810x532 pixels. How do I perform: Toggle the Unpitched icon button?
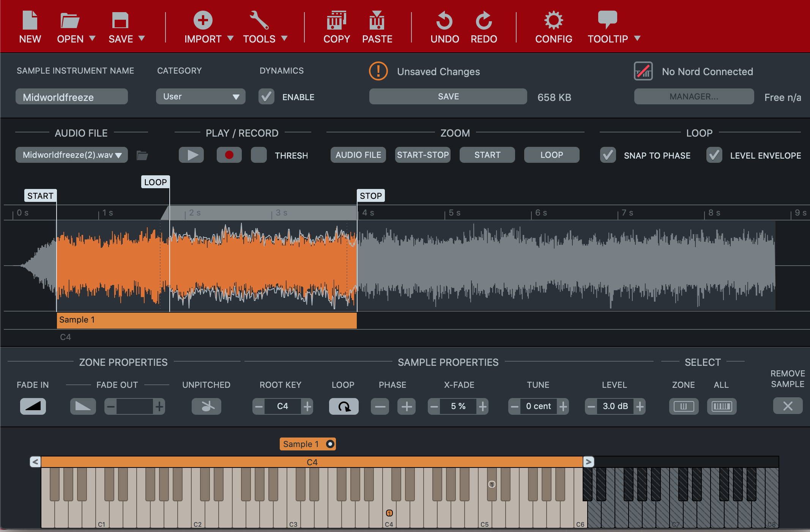(x=206, y=406)
